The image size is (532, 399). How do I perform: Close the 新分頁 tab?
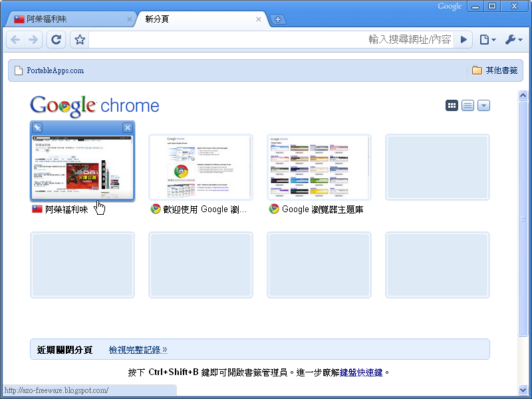point(259,19)
